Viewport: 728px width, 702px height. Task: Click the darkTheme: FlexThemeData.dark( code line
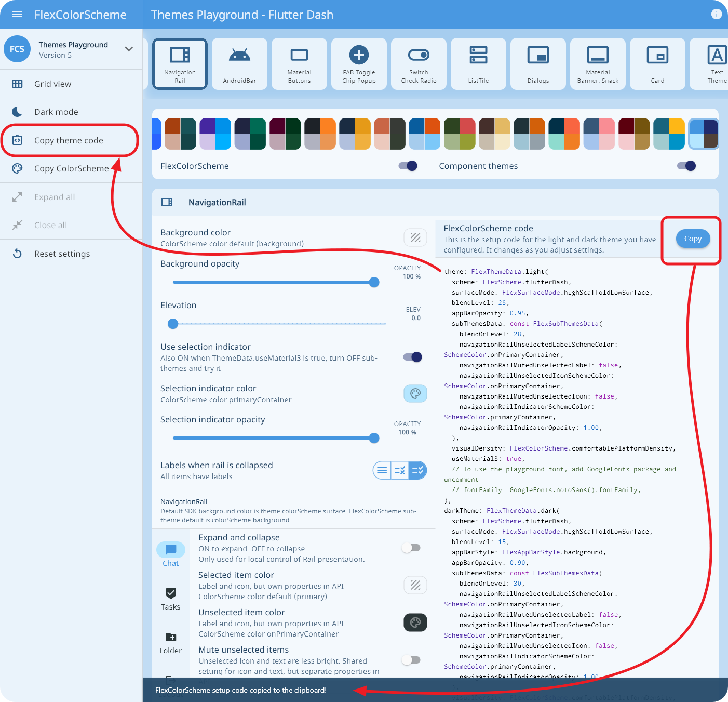click(502, 511)
